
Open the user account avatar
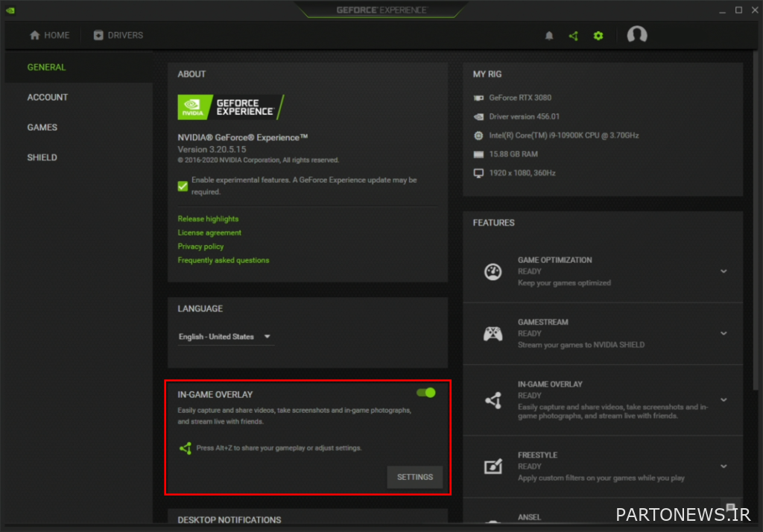pos(637,35)
